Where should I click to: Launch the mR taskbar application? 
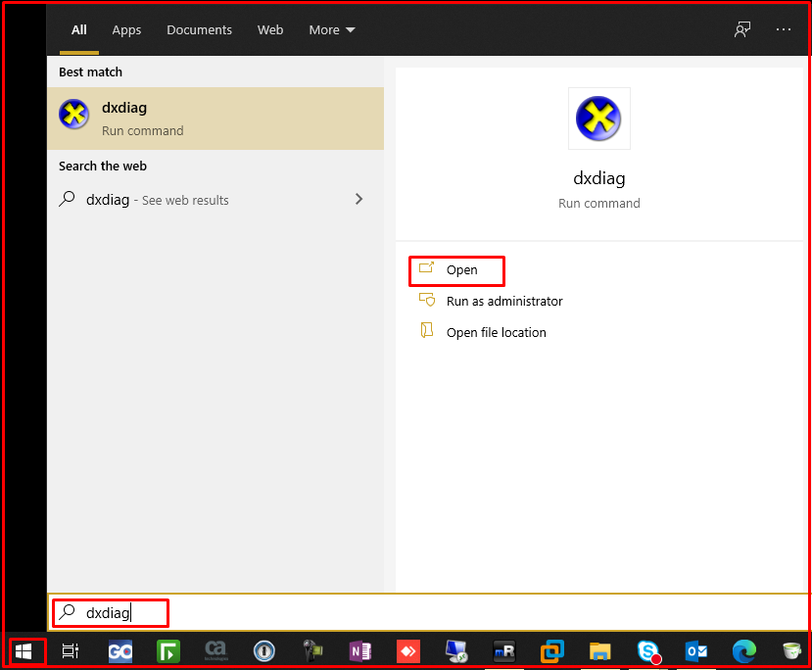[504, 651]
